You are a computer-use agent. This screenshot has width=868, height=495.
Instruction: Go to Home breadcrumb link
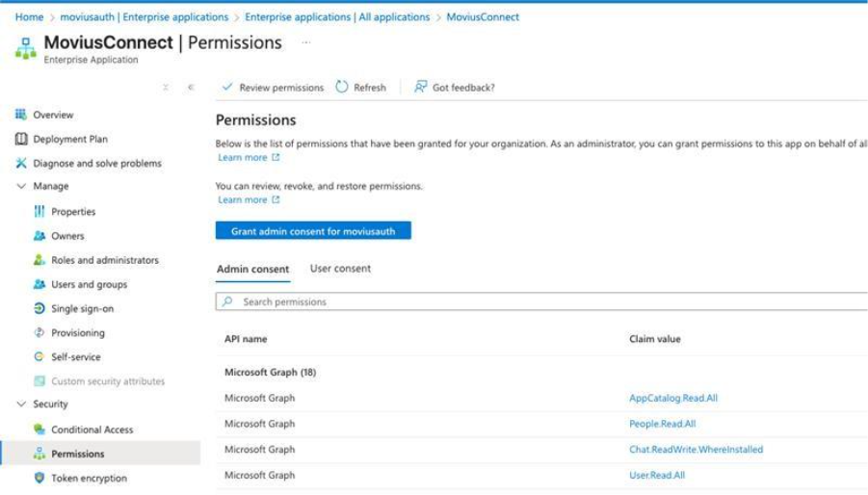[x=29, y=16]
